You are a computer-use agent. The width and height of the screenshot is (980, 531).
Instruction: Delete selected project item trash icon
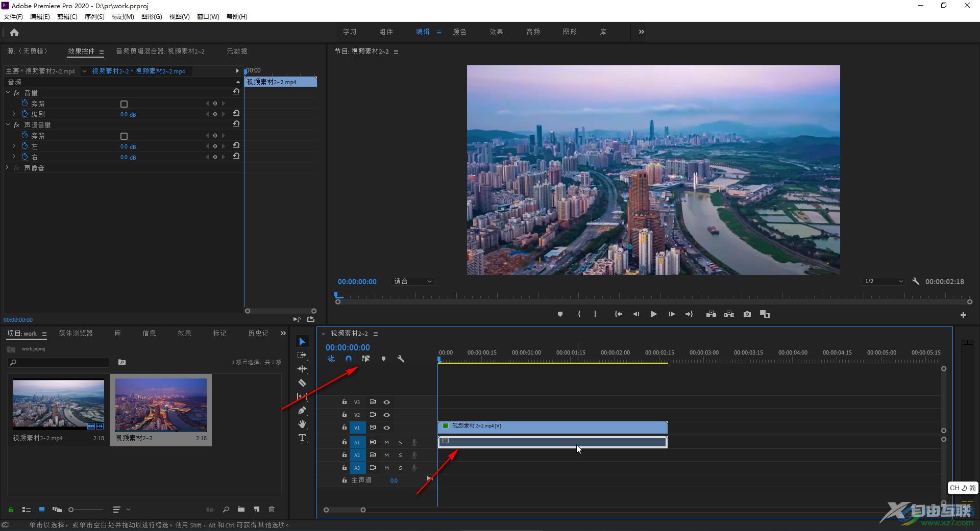click(x=272, y=509)
